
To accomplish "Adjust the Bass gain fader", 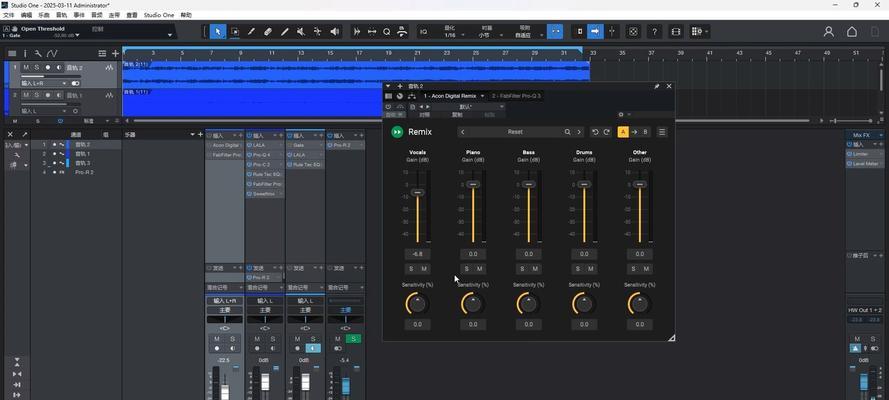I will [529, 185].
